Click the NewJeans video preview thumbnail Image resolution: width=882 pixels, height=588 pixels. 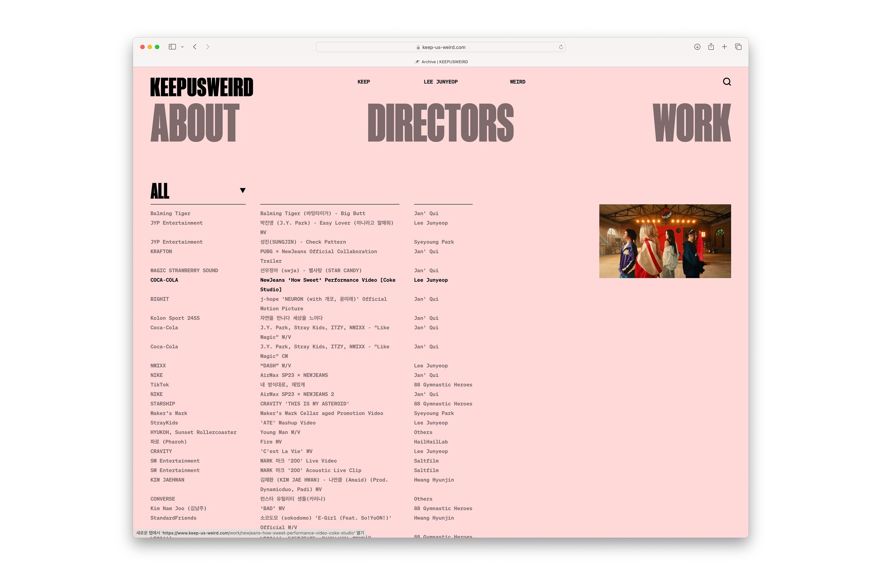point(664,241)
